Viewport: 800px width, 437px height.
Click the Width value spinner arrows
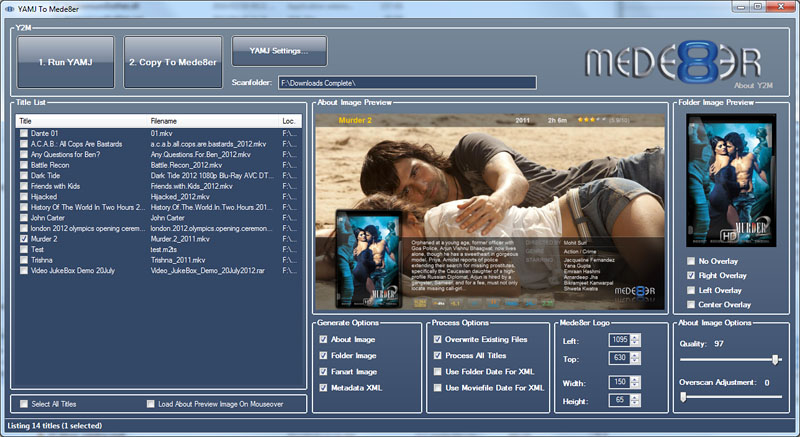tap(636, 382)
